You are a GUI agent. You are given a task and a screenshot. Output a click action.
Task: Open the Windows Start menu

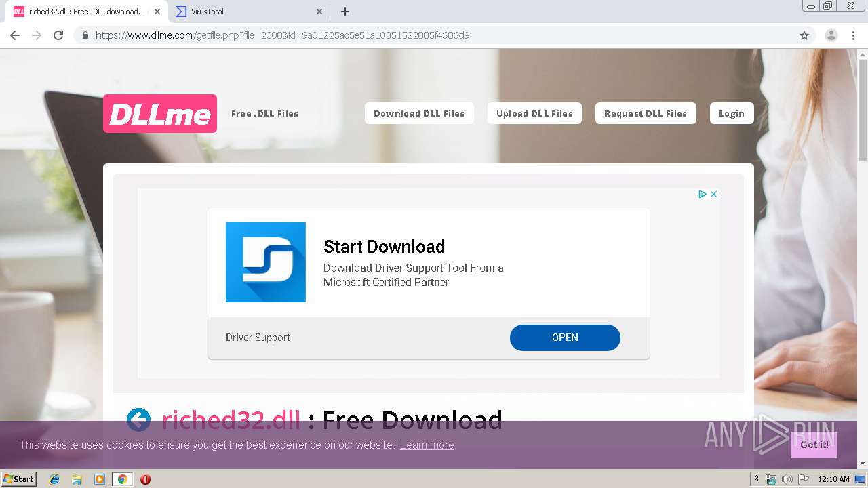coord(19,479)
